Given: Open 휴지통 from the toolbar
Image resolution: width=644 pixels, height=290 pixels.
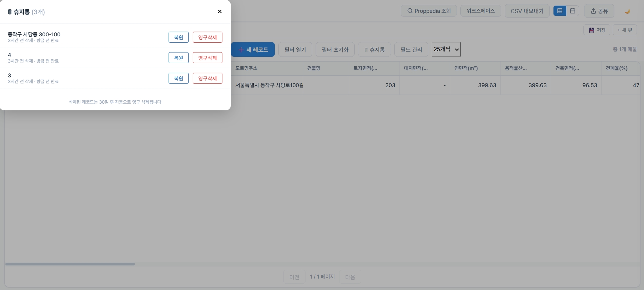Looking at the screenshot, I should pos(374,49).
